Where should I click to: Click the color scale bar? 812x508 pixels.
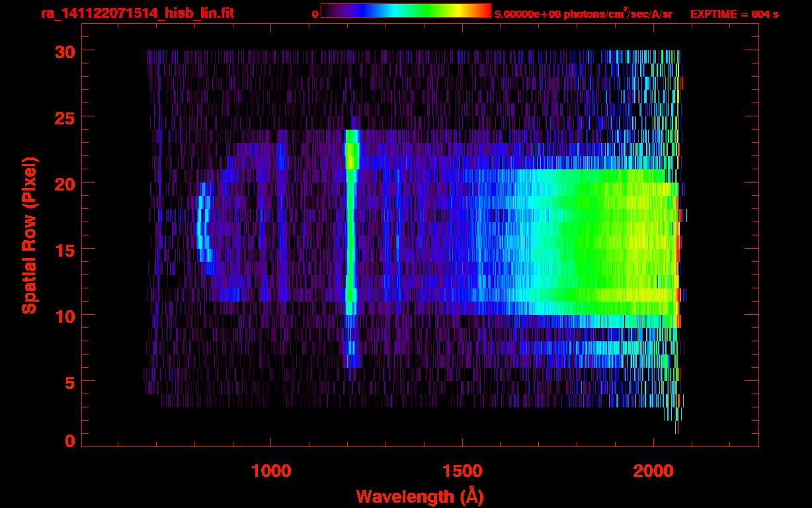406,11
